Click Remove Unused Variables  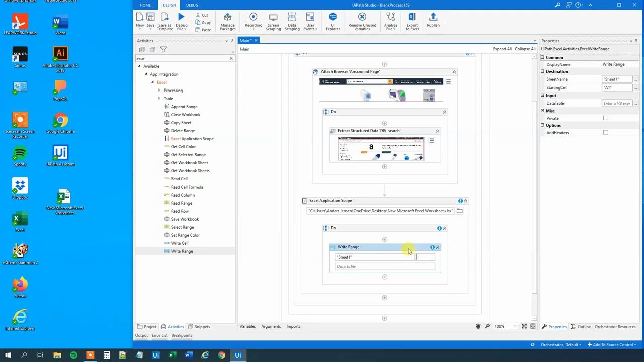coord(362,22)
